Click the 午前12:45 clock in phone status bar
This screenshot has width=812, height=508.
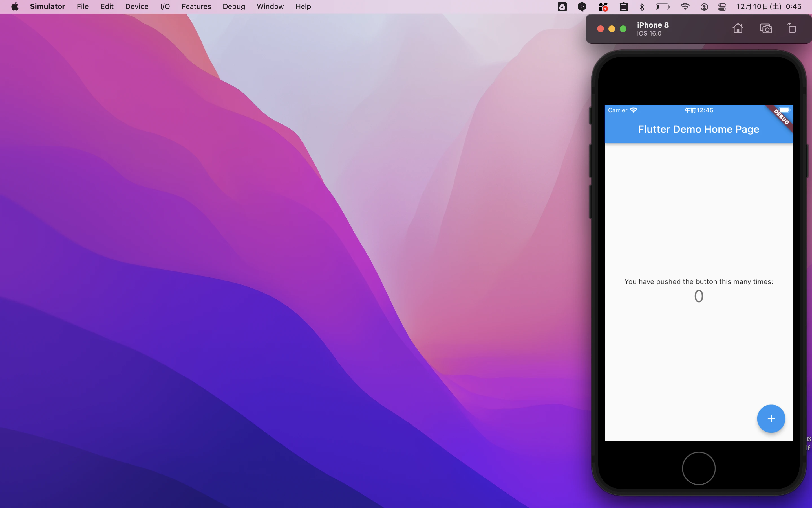699,110
